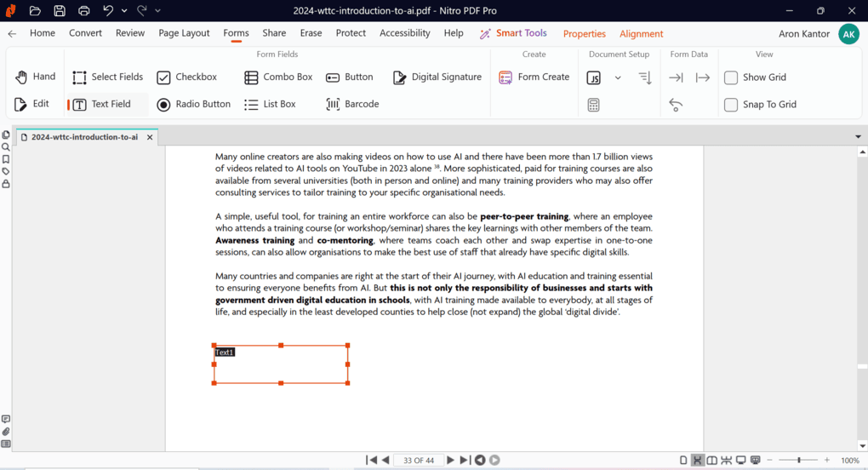The width and height of the screenshot is (868, 470).
Task: Open the Search panel in sidebar
Action: 6,147
